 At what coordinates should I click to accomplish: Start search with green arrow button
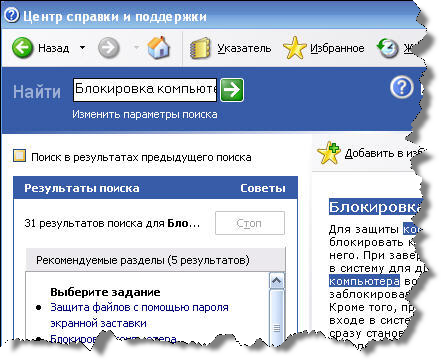232,90
